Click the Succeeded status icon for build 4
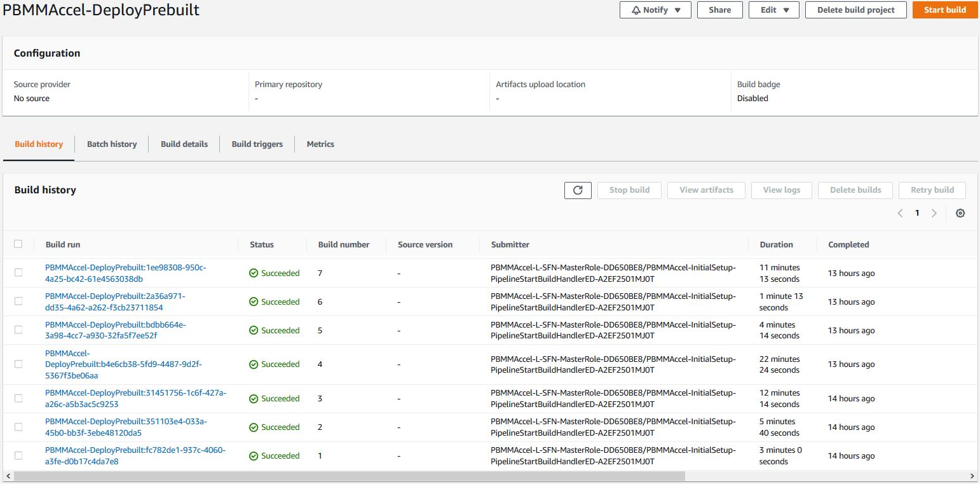This screenshot has height=484, width=980. click(254, 364)
